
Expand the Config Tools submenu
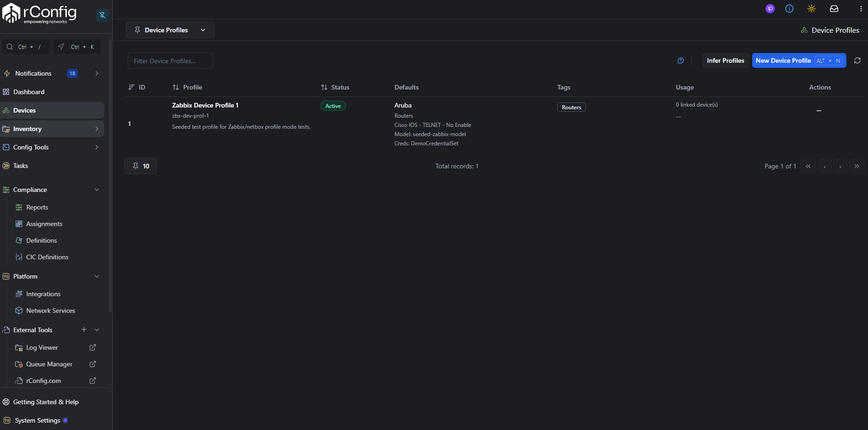pyautogui.click(x=97, y=147)
